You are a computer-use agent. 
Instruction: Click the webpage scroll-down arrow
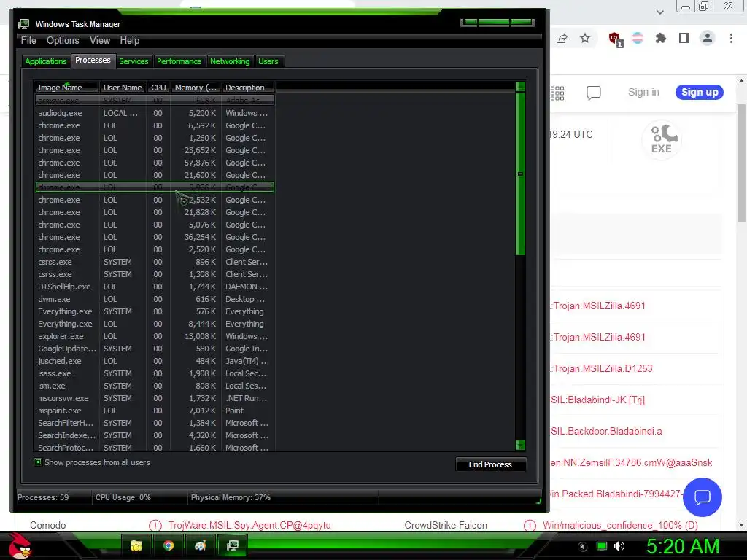pos(741,525)
